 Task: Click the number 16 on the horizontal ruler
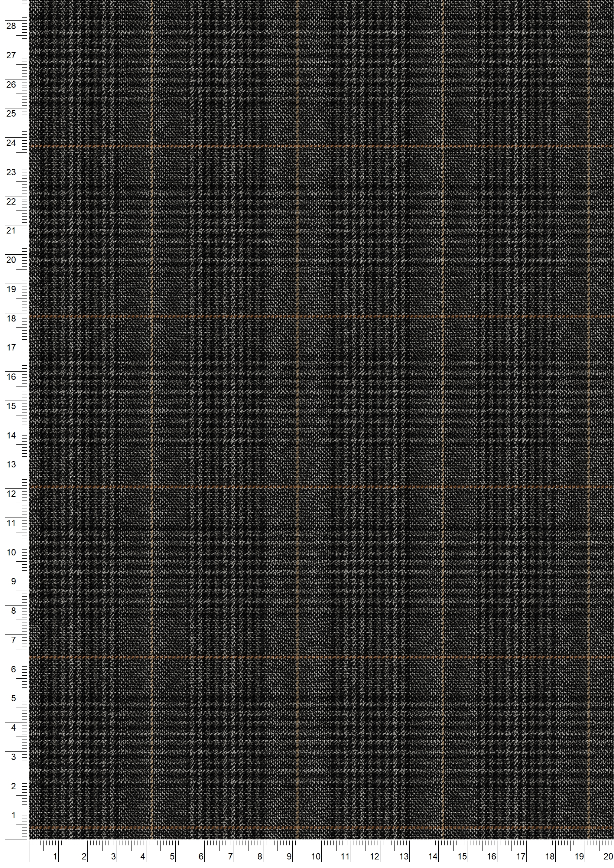click(x=491, y=857)
